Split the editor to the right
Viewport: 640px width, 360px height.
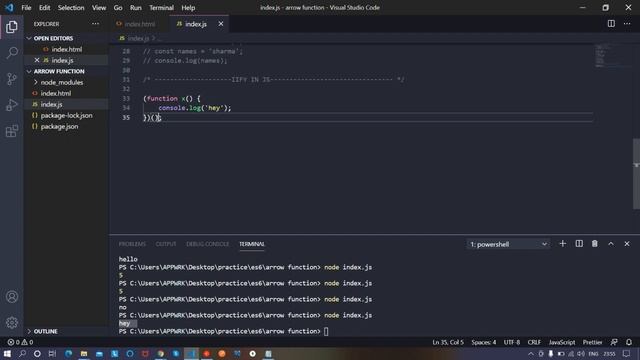(x=611, y=24)
